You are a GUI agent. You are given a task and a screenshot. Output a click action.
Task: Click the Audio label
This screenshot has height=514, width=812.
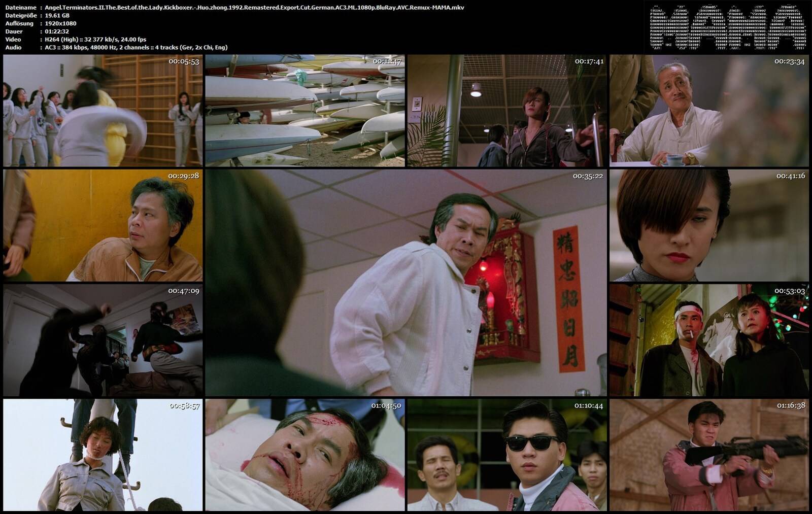[13, 47]
